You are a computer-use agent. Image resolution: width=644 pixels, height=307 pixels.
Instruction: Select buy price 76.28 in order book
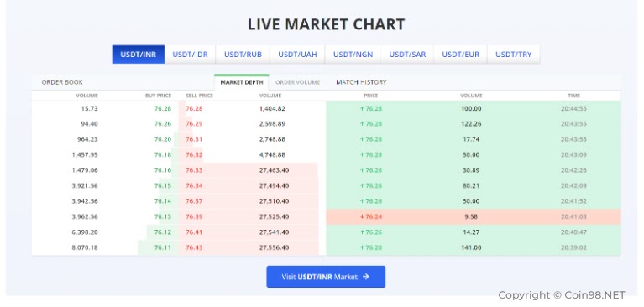click(163, 109)
